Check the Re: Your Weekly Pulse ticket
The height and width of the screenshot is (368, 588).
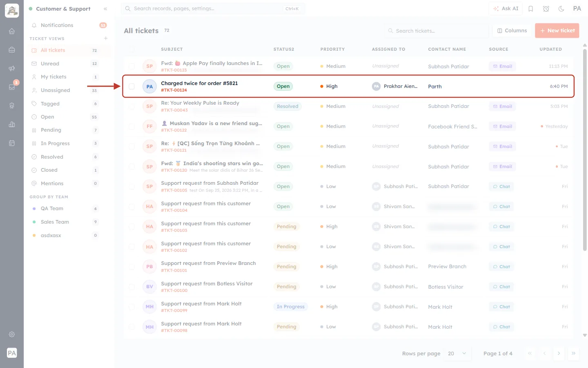[x=131, y=106]
